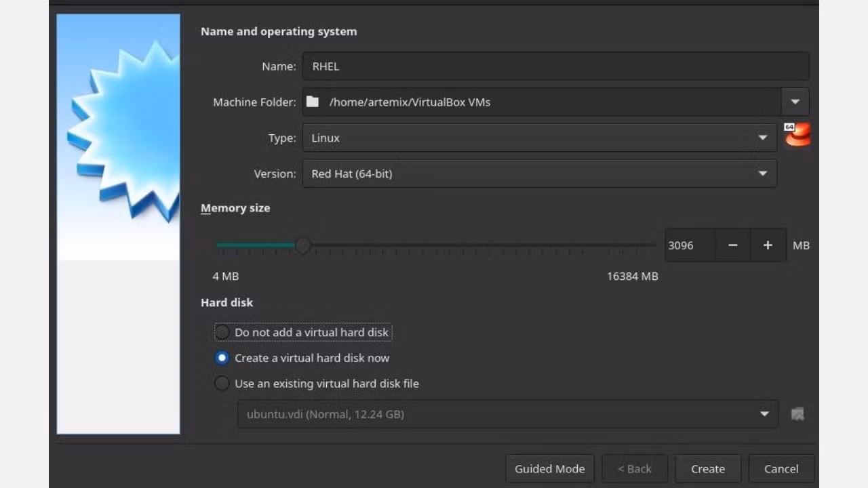Select 'Do not add a virtual hard disk'
The image size is (868, 488).
tap(303, 332)
